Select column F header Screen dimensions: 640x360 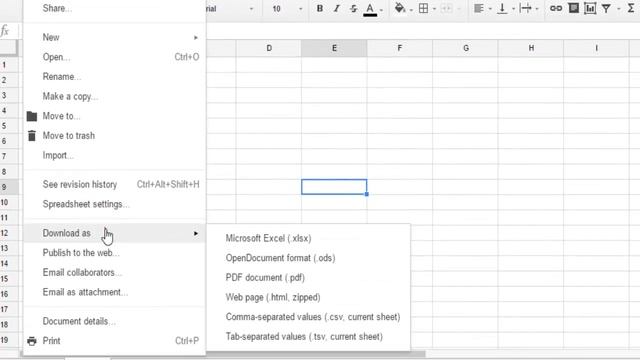[x=400, y=48]
